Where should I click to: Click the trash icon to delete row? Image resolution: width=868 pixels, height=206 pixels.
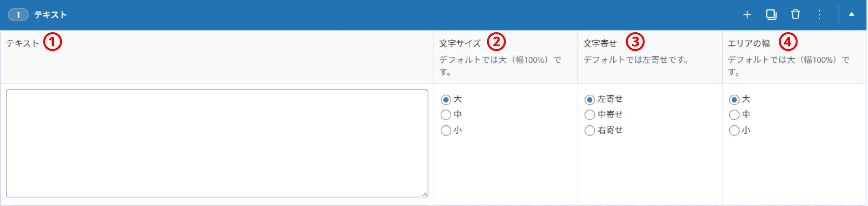(x=795, y=15)
